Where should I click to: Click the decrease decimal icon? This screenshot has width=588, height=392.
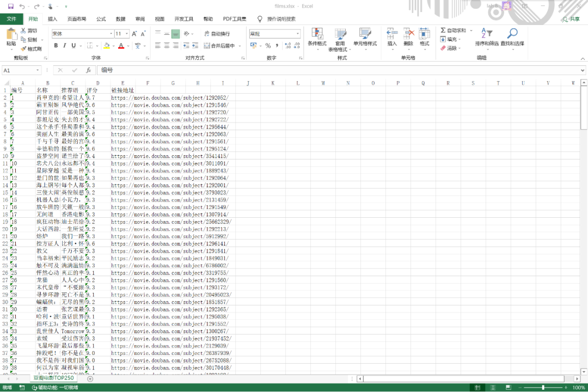tap(297, 46)
